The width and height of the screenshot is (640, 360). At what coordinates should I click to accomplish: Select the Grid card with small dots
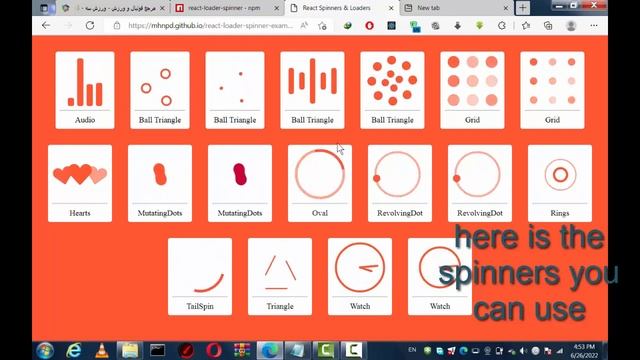[552, 90]
